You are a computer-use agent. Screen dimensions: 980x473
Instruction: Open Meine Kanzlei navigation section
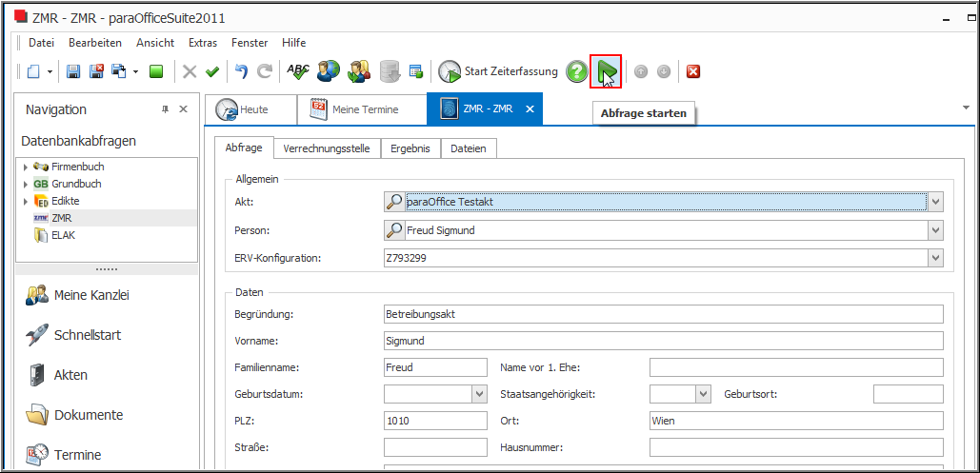90,295
